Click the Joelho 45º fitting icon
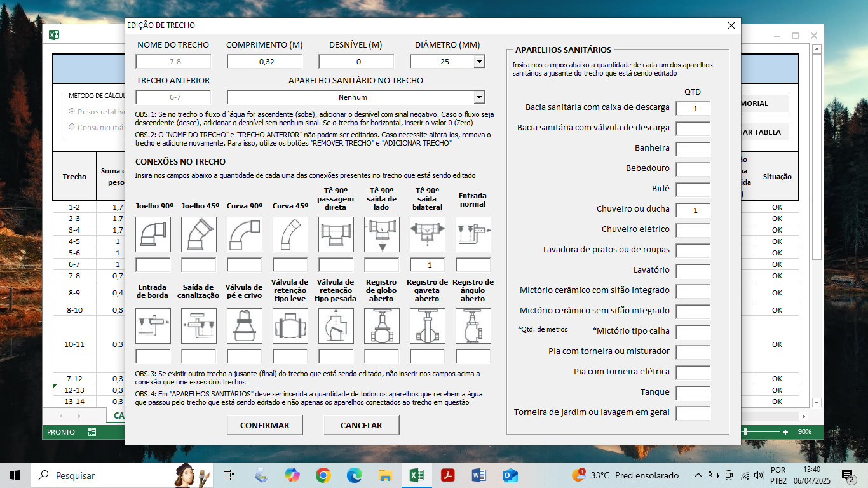868x488 pixels. 198,234
